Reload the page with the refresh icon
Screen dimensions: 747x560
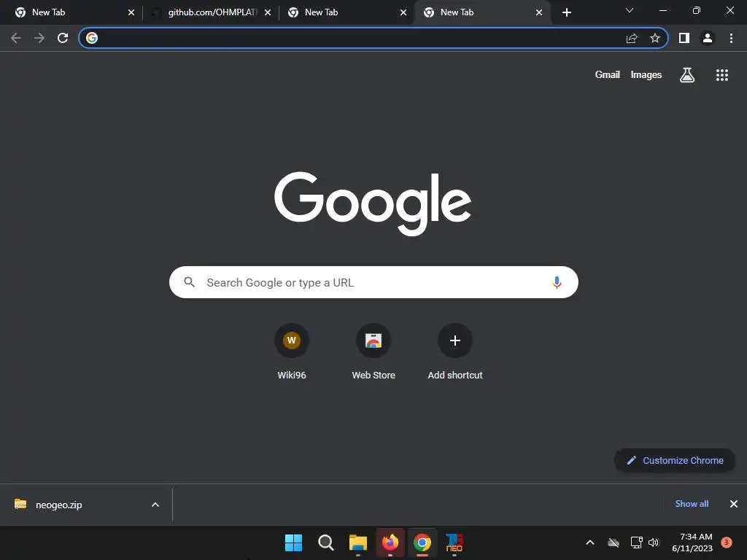click(63, 38)
